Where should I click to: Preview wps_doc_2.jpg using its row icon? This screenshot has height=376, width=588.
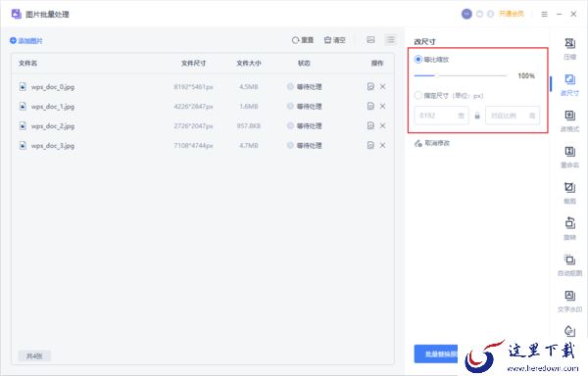pyautogui.click(x=370, y=125)
